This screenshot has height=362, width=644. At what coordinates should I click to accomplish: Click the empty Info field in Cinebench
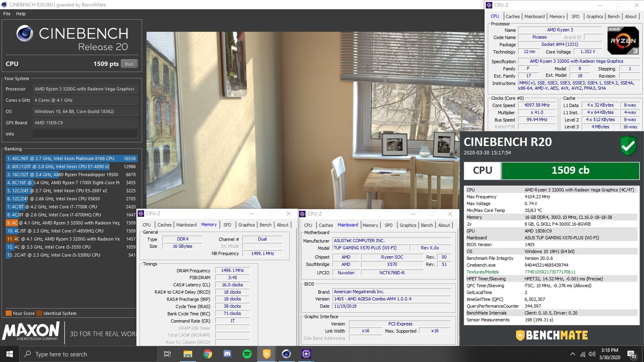point(85,134)
